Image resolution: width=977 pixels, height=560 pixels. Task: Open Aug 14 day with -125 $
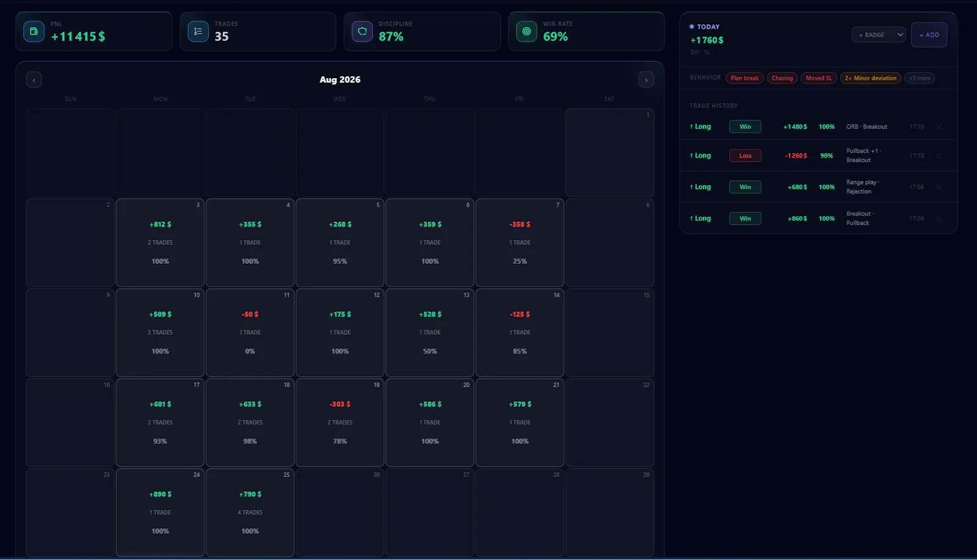[520, 332]
